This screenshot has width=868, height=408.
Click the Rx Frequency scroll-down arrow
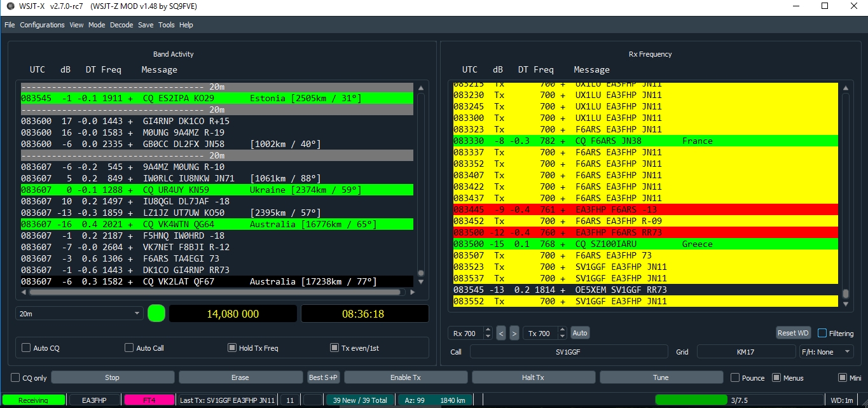845,305
